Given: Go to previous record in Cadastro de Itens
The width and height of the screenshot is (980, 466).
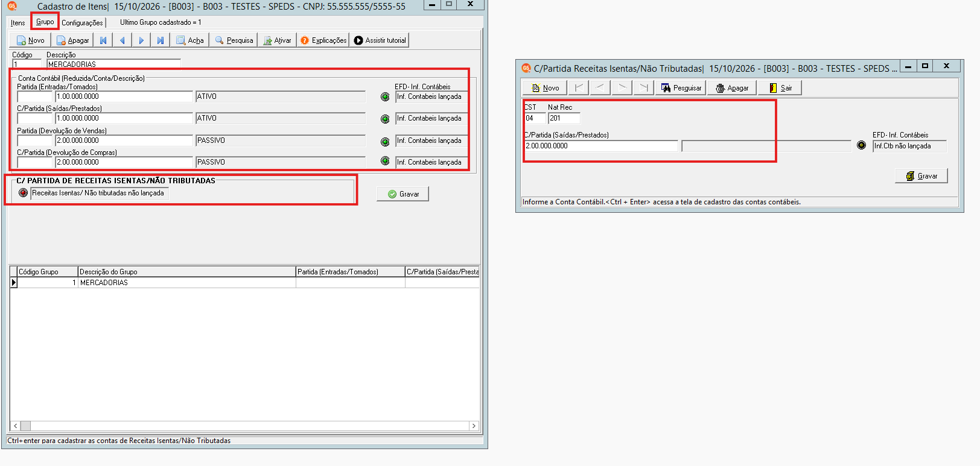Looking at the screenshot, I should pos(122,40).
